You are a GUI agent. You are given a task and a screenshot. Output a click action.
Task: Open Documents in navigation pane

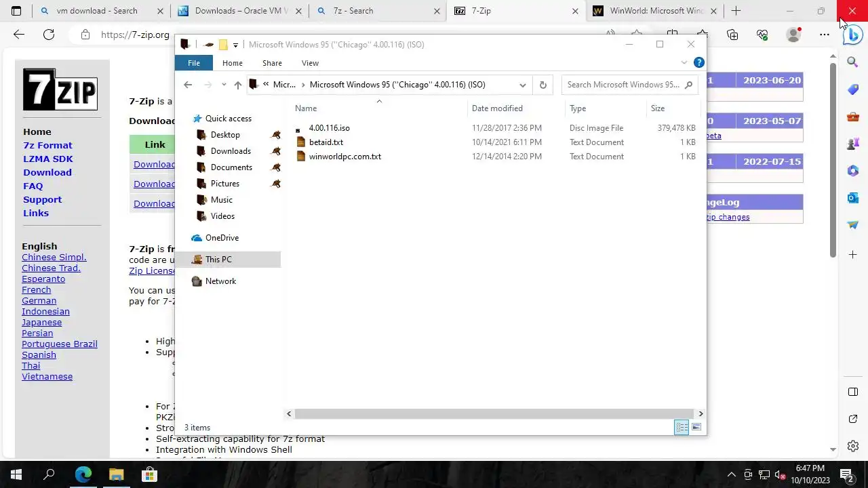coord(231,167)
